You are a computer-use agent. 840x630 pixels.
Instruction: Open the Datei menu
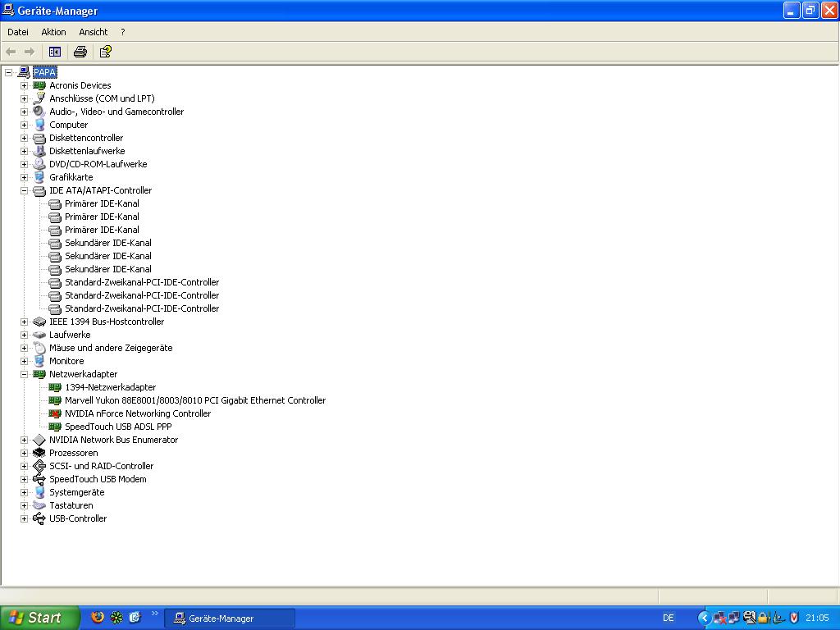click(18, 32)
